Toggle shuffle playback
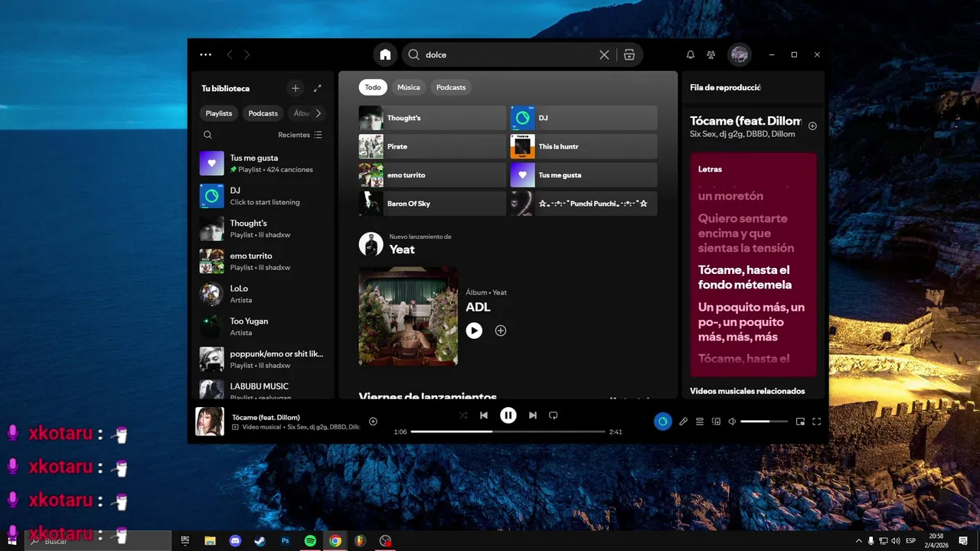This screenshot has width=980, height=551. click(x=463, y=415)
